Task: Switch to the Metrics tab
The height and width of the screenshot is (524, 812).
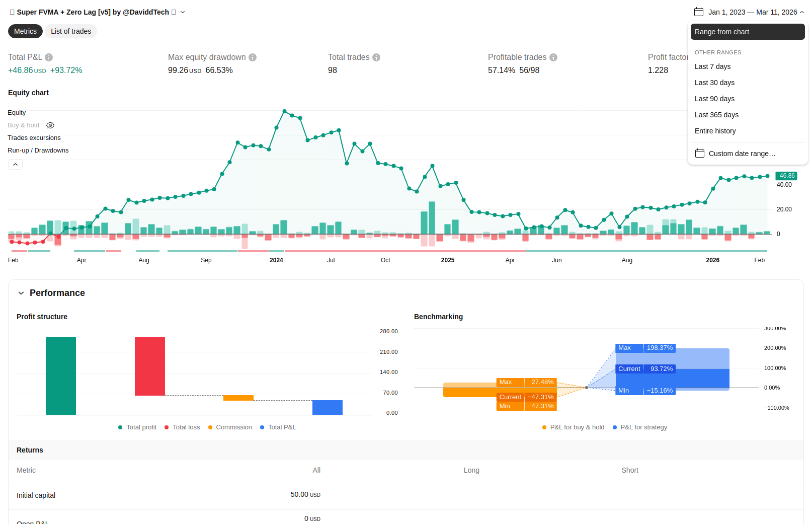Action: point(25,31)
